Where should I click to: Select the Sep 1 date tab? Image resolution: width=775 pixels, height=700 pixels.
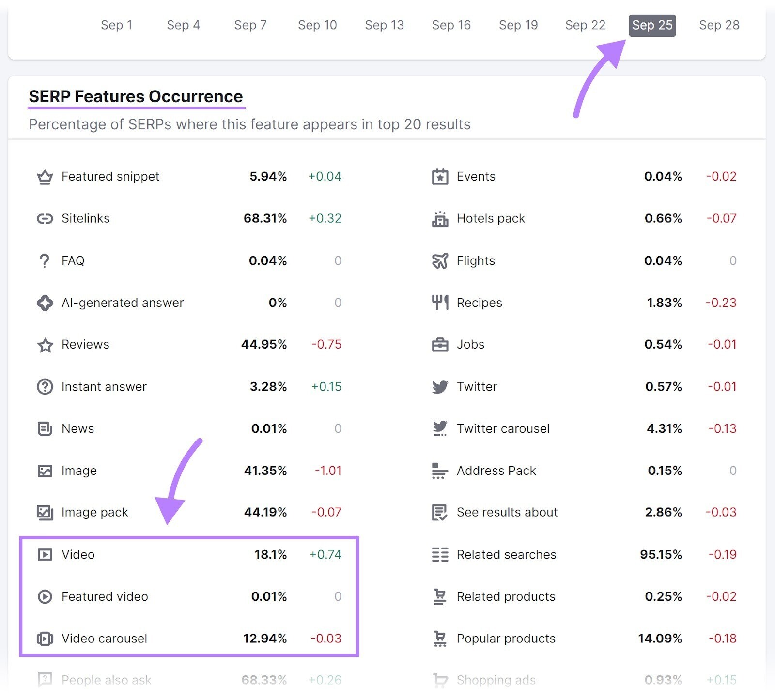click(117, 25)
